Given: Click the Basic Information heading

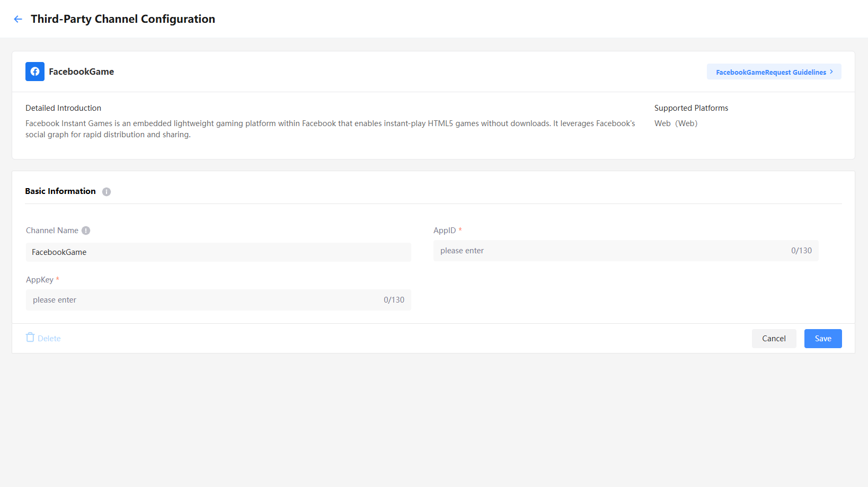Looking at the screenshot, I should [60, 191].
